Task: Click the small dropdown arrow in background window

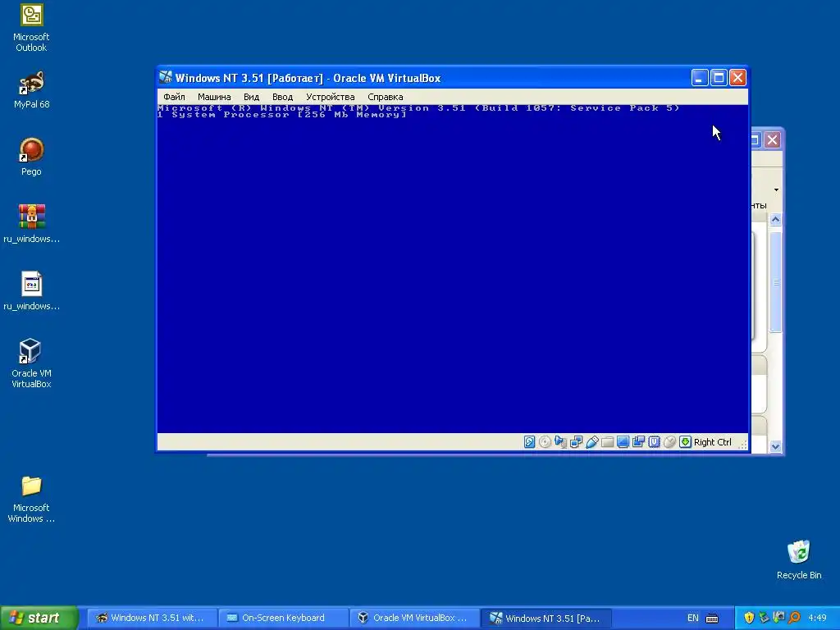Action: point(776,189)
